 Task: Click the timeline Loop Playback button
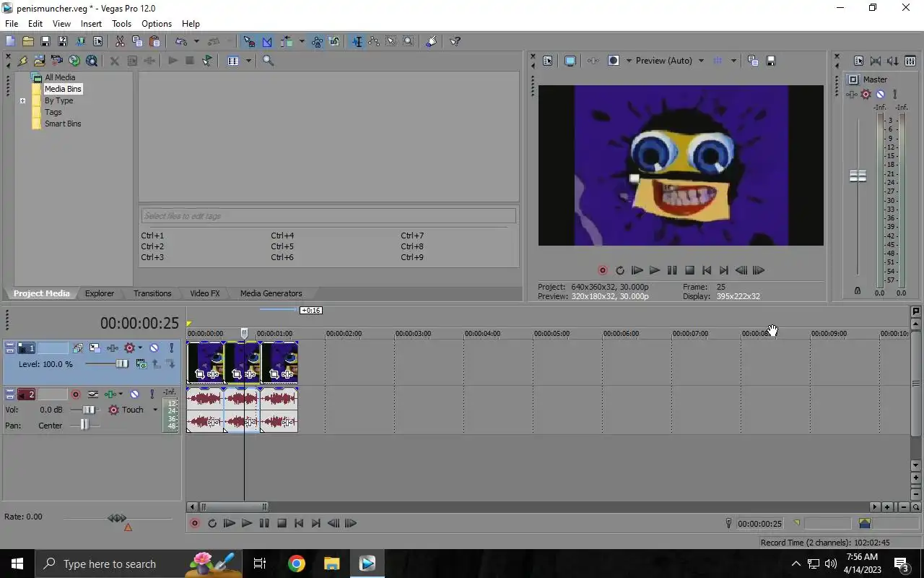tap(212, 524)
